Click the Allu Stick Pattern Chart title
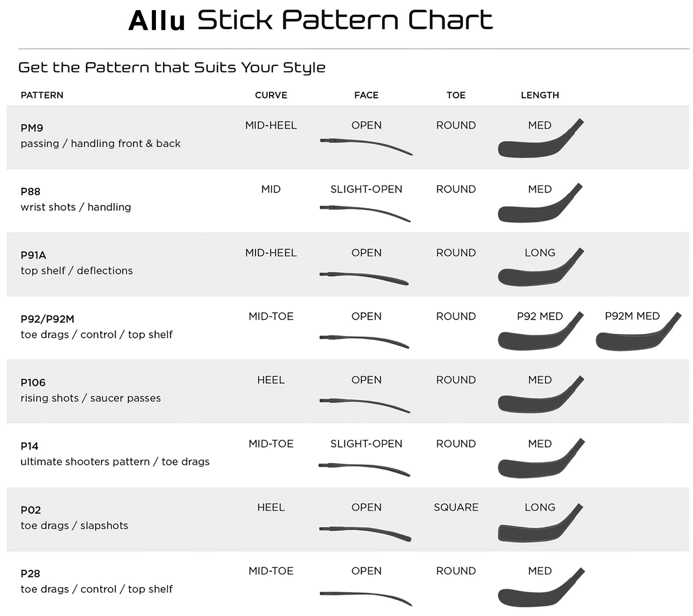Screen dimensions: 693x616 pyautogui.click(x=311, y=20)
